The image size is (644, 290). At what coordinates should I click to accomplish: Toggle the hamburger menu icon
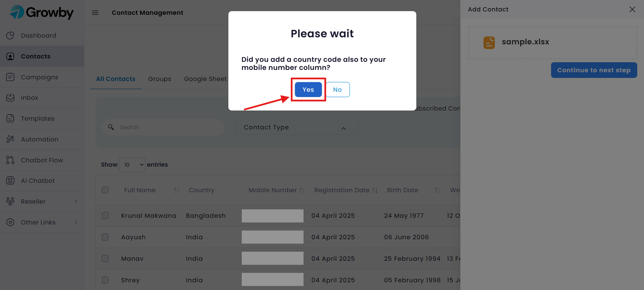(x=95, y=12)
